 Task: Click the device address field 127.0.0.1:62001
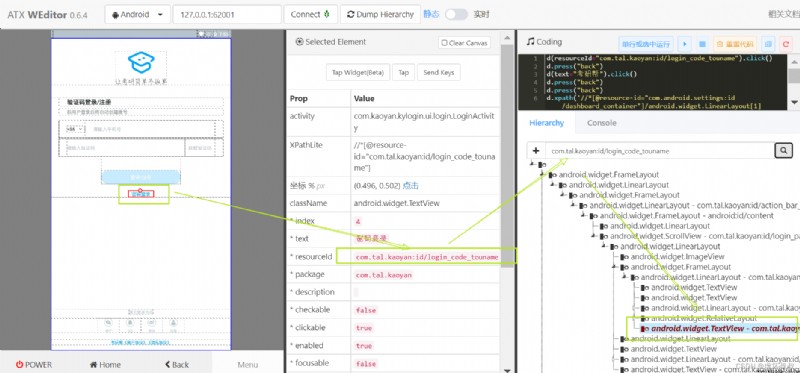[227, 14]
